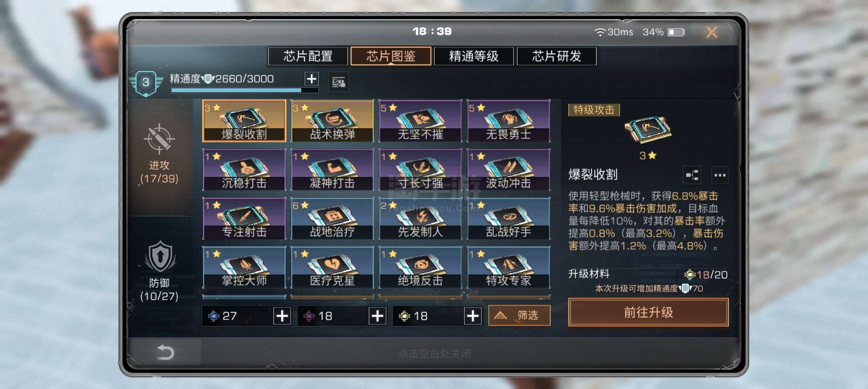This screenshot has height=389, width=868.
Task: Select the 无坚不摧 chip card
Action: tap(420, 121)
